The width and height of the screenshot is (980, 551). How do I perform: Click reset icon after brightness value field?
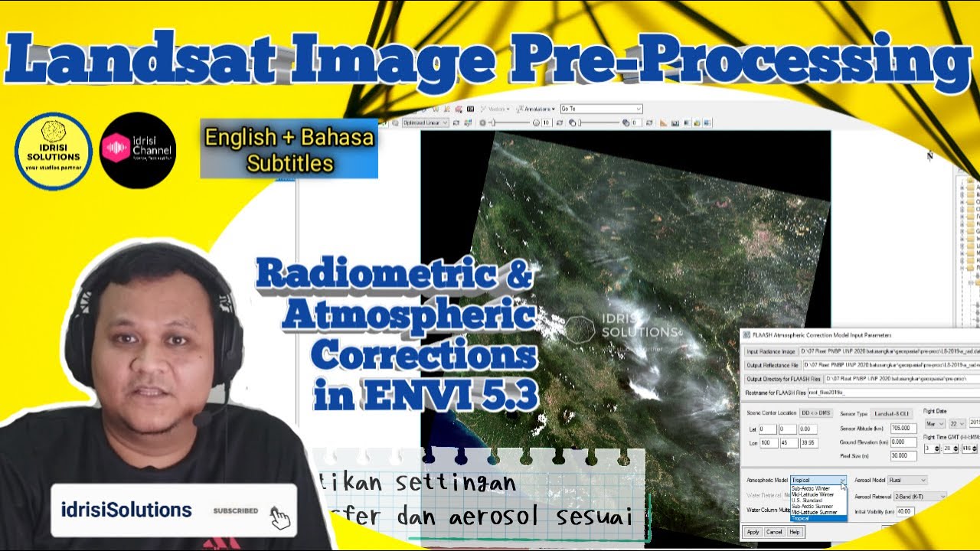pyautogui.click(x=560, y=122)
